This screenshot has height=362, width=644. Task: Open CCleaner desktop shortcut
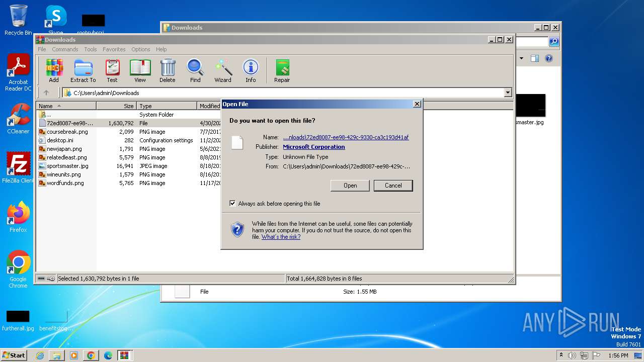[18, 119]
